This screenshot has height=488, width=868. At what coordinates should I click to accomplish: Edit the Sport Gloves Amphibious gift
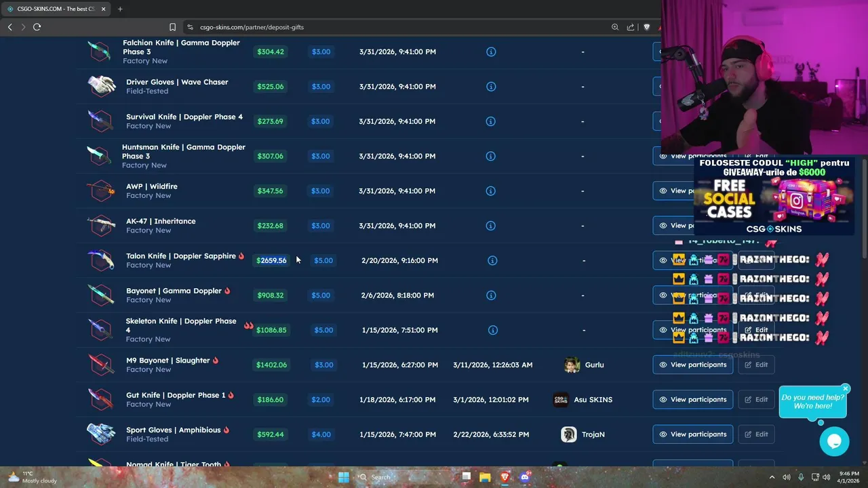coord(756,434)
